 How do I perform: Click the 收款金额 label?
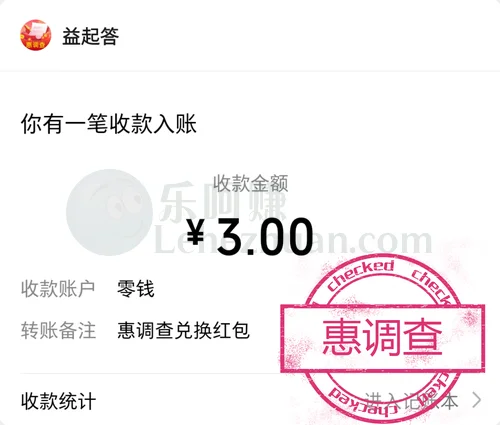tap(251, 183)
